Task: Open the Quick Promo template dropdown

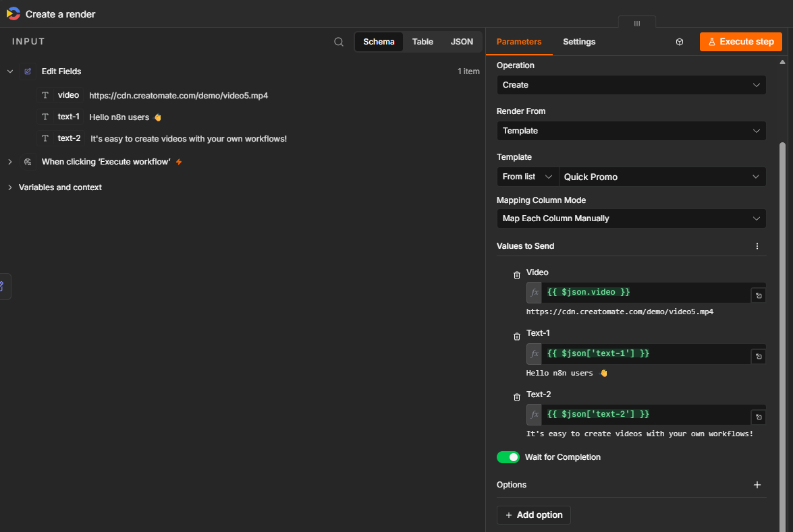Action: click(x=662, y=177)
